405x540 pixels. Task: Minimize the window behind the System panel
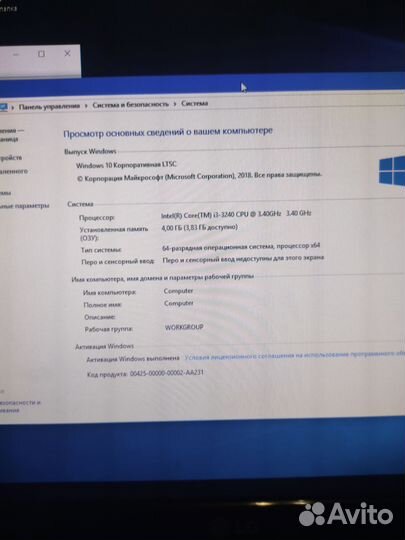pos(16,54)
